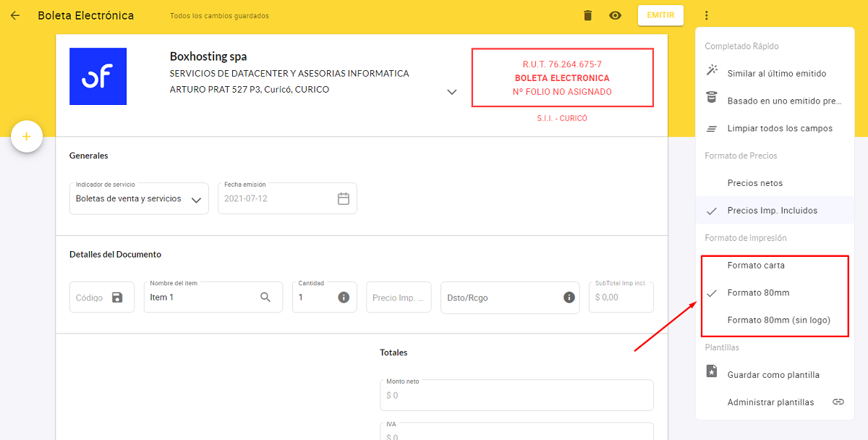Open the Indicador de servicio dropdown

coord(139,198)
